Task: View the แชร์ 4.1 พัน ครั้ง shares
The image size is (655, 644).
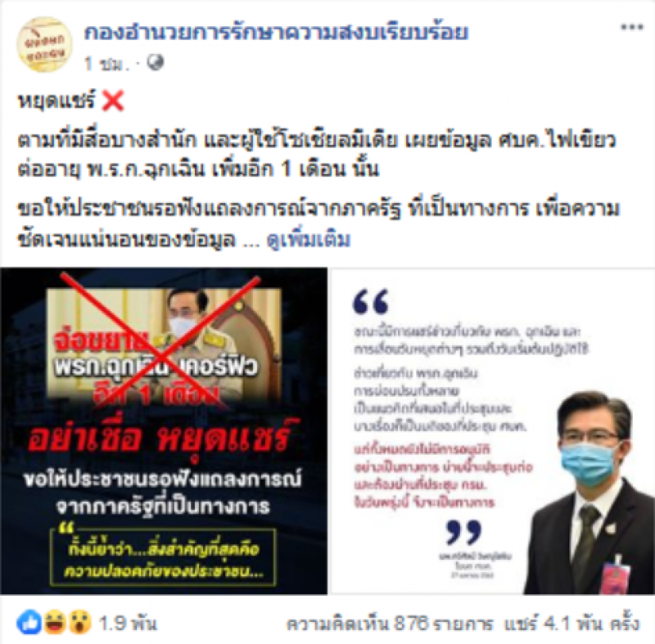Action: [571, 624]
